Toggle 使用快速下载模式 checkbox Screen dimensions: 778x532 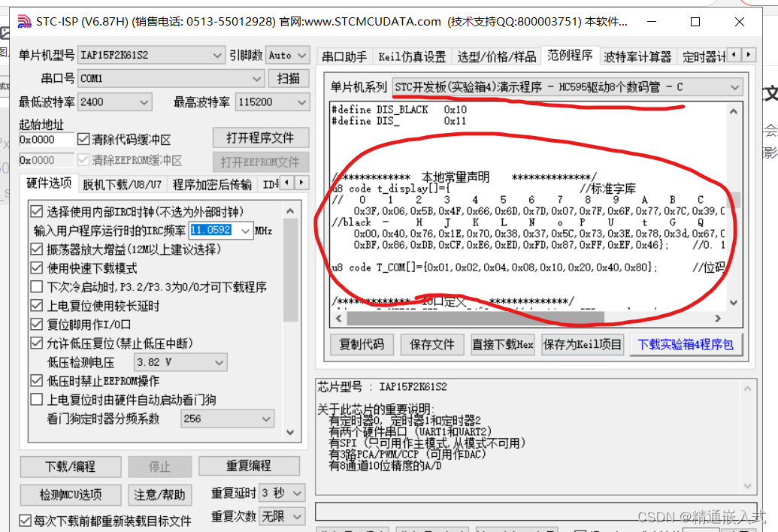[x=36, y=268]
